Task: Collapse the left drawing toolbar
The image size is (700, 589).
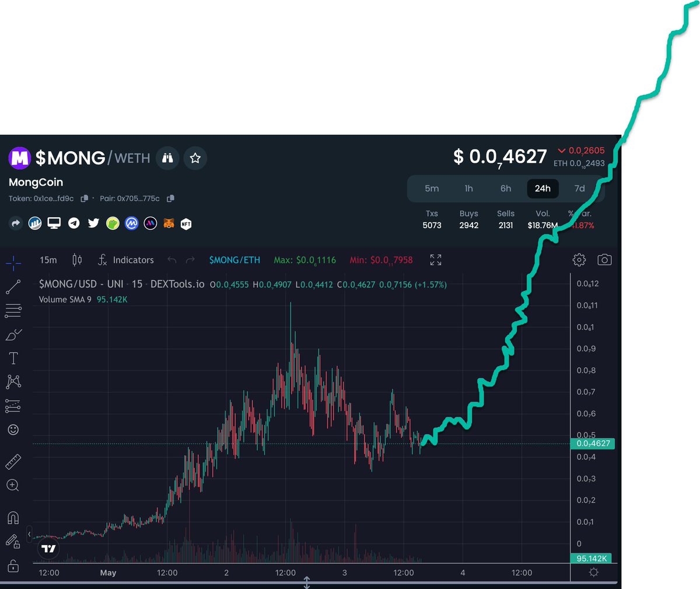Action: click(30, 533)
